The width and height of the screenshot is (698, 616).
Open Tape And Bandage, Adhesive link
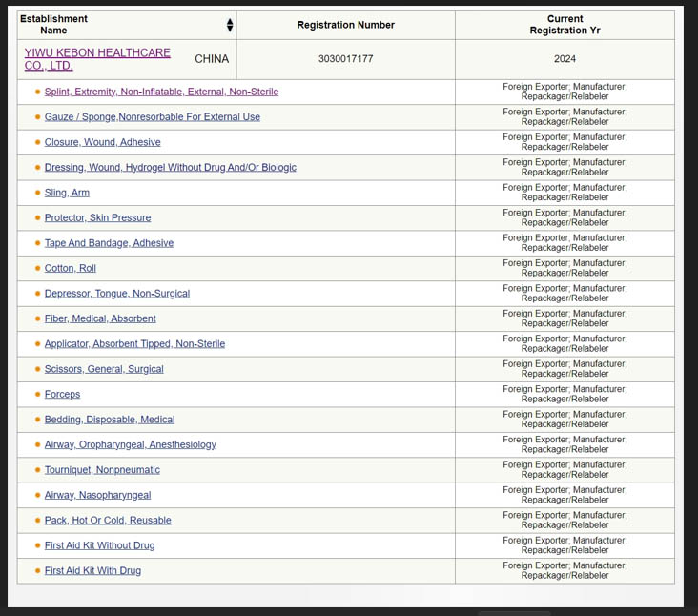tap(109, 243)
